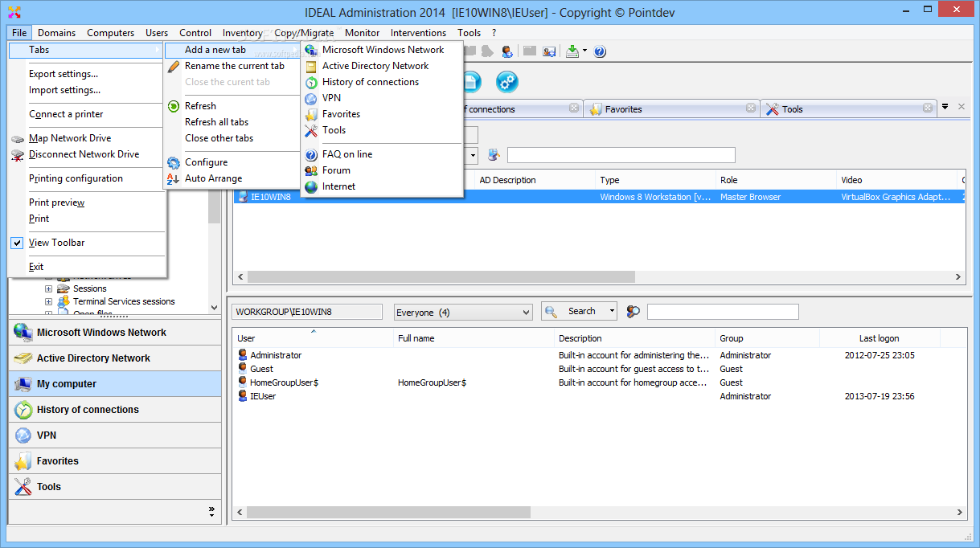Open FAQ on line from submenu

coord(347,154)
